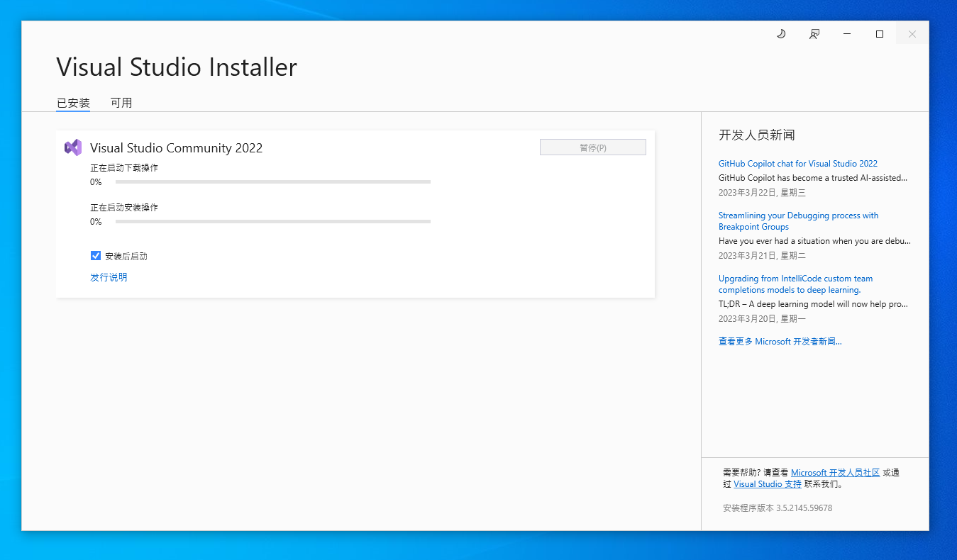Viewport: 957px width, 560px height.
Task: Open the GitHub Copilot chat news article
Action: point(798,163)
